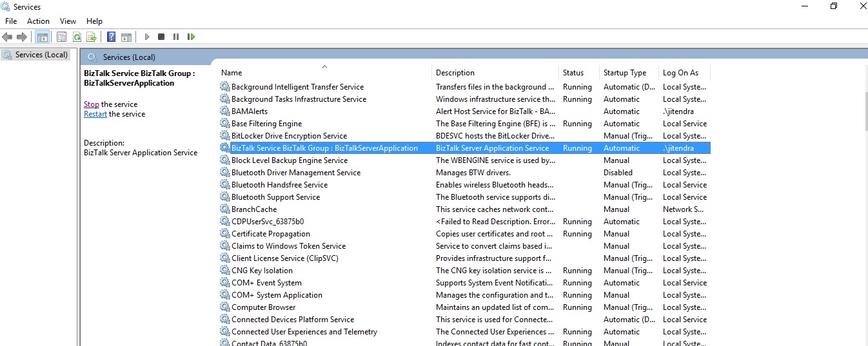
Task: Click '<Failed to Read Description' cell
Action: 495,222
